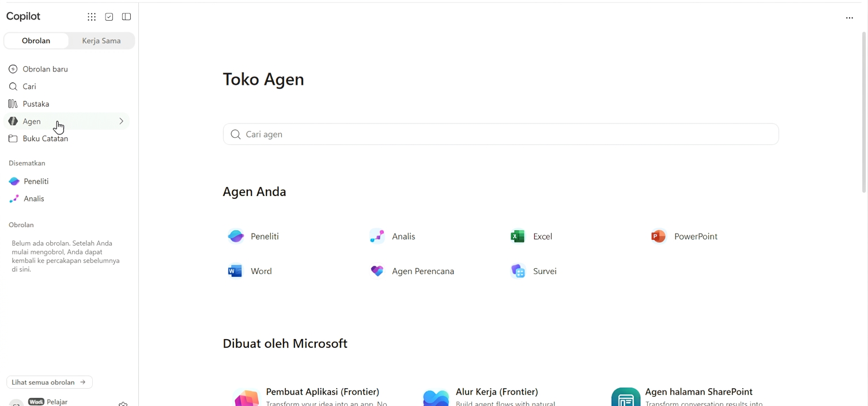The width and height of the screenshot is (868, 406).
Task: Open the Peneliti agent icon under Agen Anda
Action: tap(236, 236)
